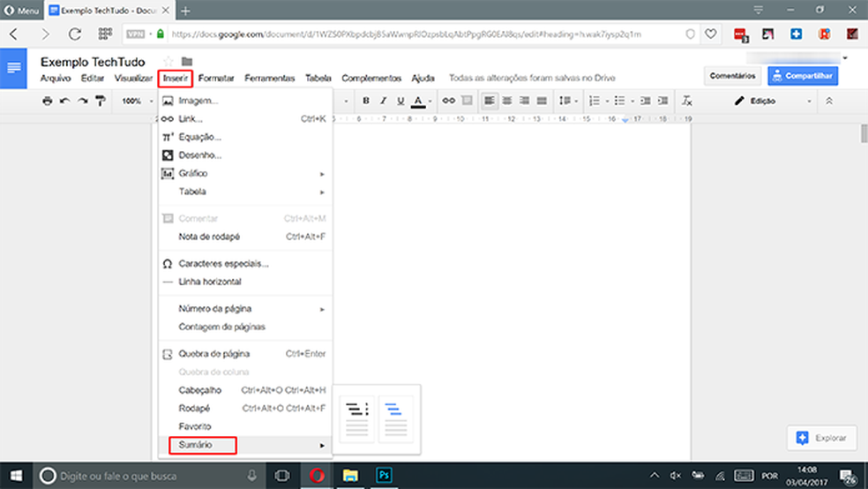Click the Explorar button
The height and width of the screenshot is (489, 868).
[x=822, y=438]
